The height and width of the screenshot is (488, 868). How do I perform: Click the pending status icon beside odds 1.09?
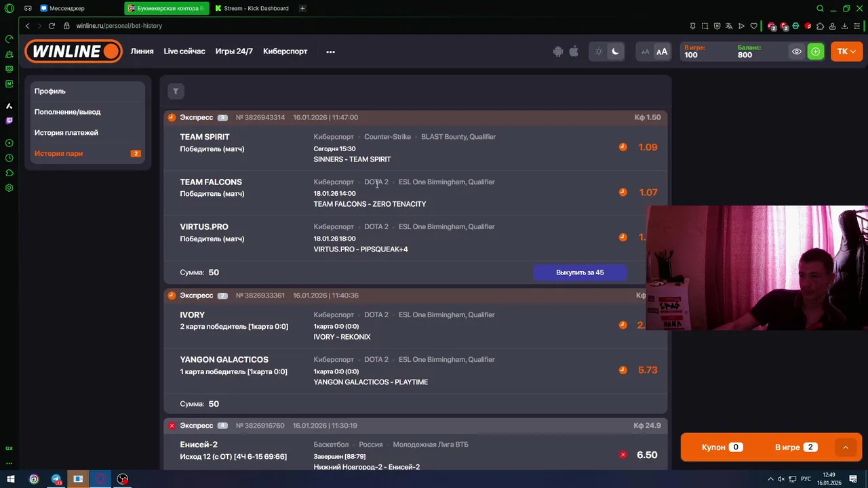coord(623,147)
